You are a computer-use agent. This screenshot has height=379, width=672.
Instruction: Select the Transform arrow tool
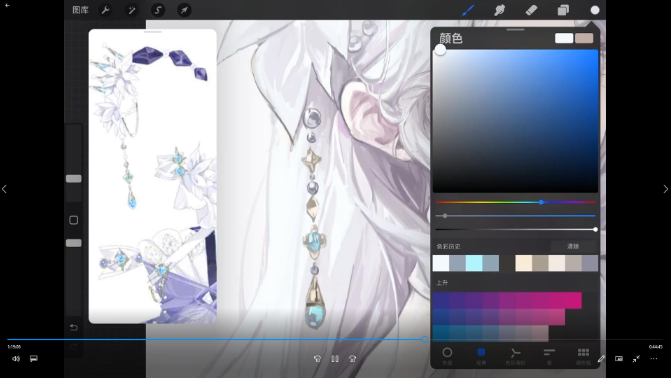coord(184,10)
